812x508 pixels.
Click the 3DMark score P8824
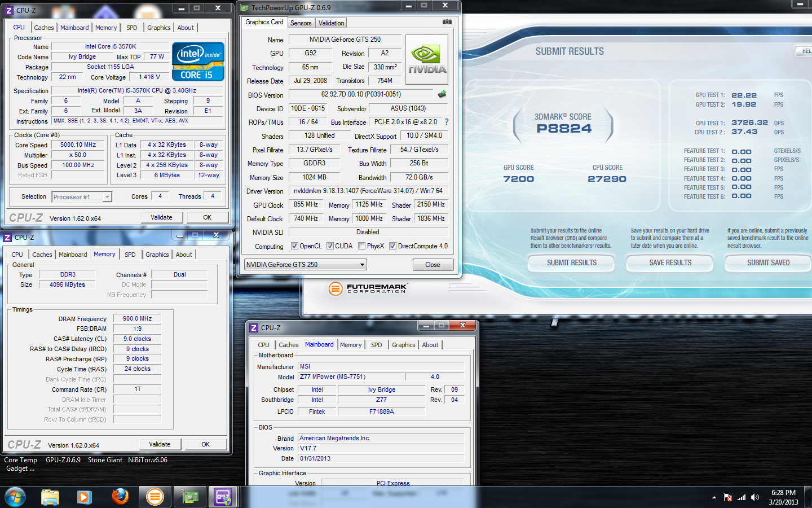tap(564, 129)
